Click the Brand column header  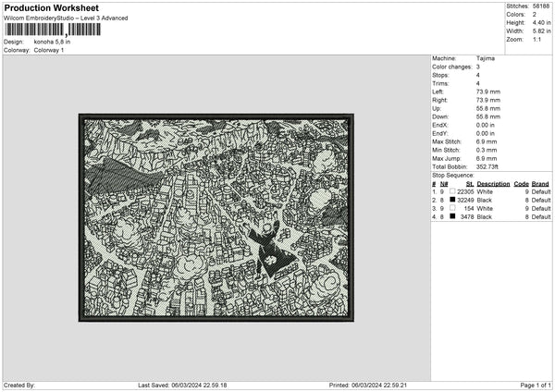(x=540, y=184)
